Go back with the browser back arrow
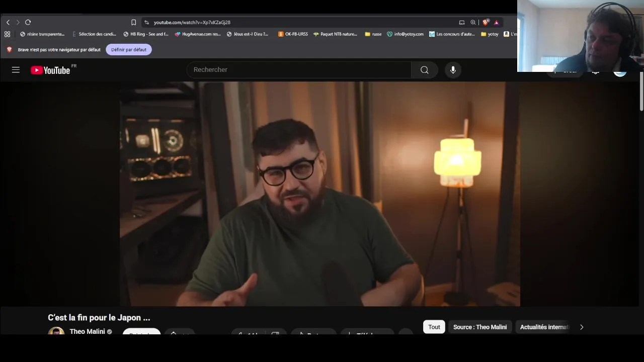This screenshot has width=644, height=362. pos(8,22)
